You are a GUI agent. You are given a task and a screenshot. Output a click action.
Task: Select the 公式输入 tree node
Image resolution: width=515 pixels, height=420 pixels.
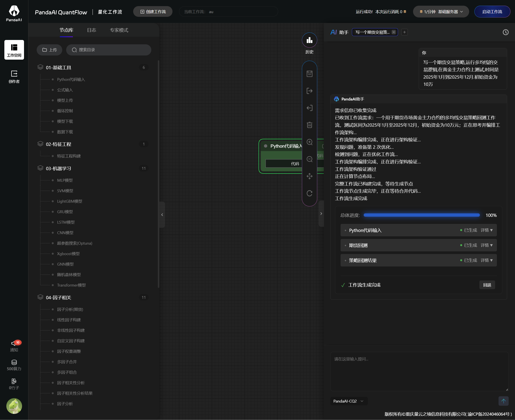tap(65, 90)
